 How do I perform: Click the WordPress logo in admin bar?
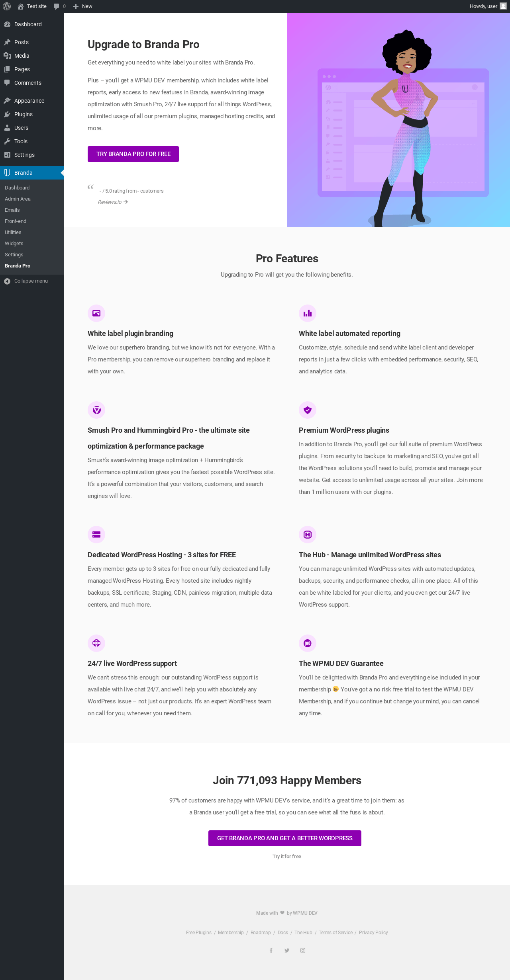click(7, 6)
